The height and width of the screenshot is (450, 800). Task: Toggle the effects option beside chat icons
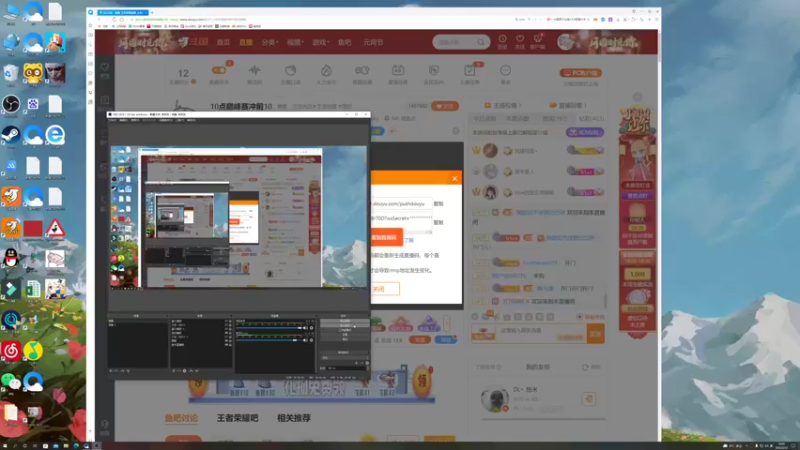click(590, 317)
